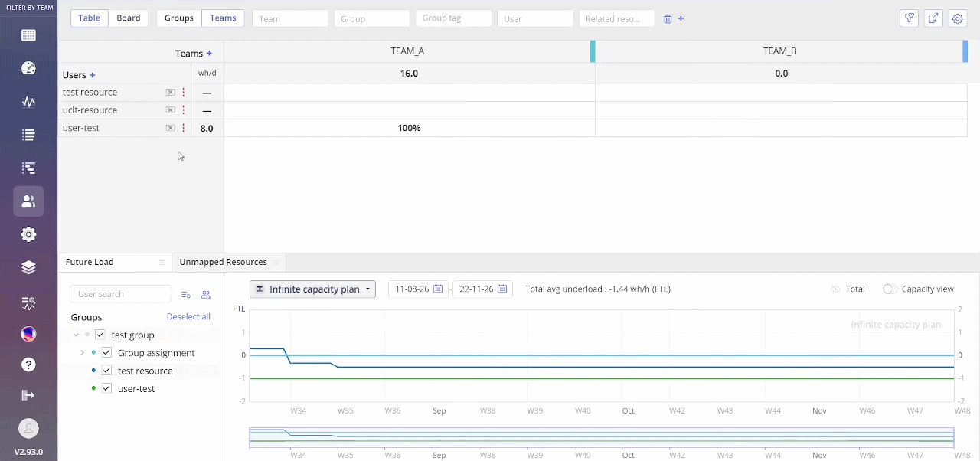Image resolution: width=980 pixels, height=461 pixels.
Task: Click the logout arrow icon in sidebar
Action: tap(28, 395)
